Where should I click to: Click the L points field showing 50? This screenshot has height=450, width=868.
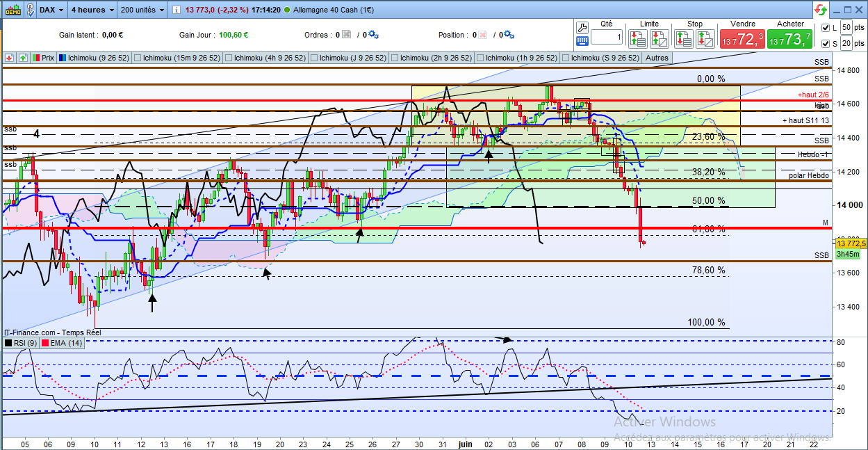(846, 27)
